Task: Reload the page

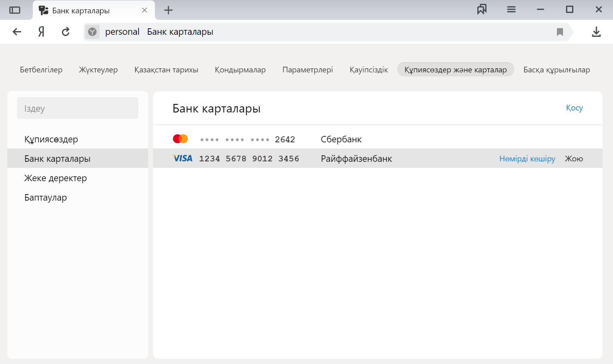Action: click(x=66, y=32)
